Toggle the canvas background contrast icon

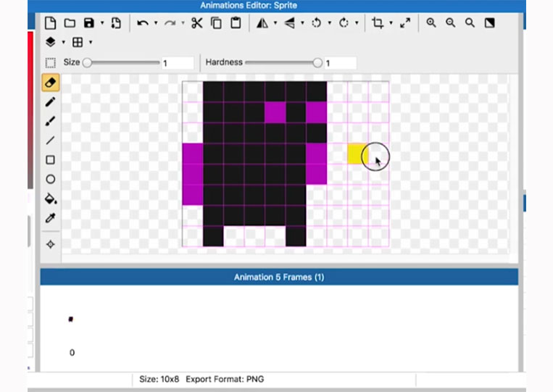489,23
